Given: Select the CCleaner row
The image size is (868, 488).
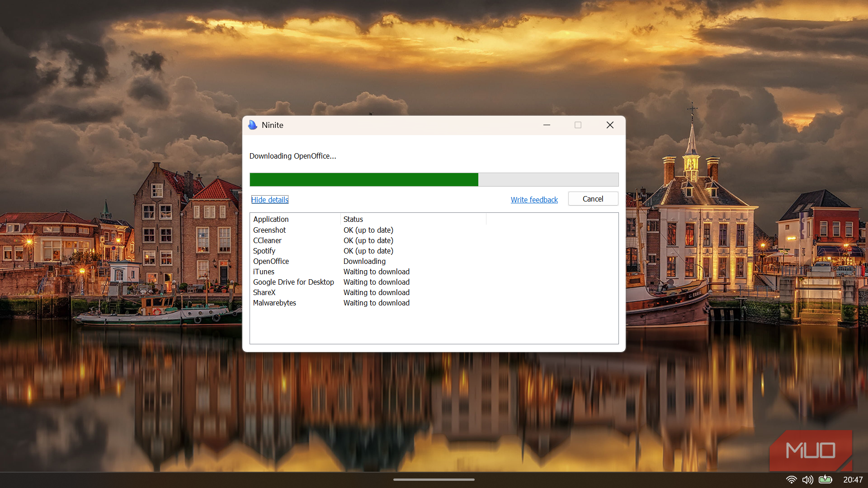Looking at the screenshot, I should tap(369, 240).
